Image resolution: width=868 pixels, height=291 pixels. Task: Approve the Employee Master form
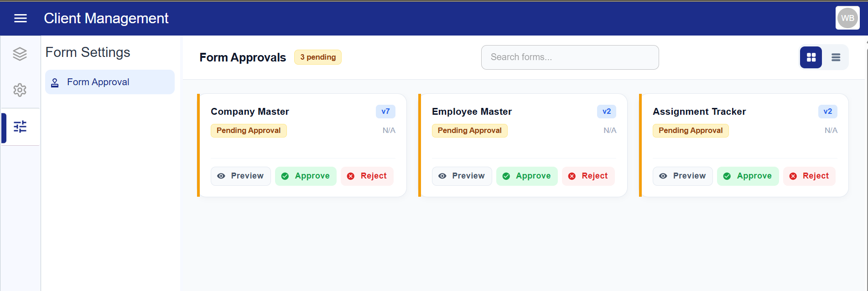(x=527, y=176)
